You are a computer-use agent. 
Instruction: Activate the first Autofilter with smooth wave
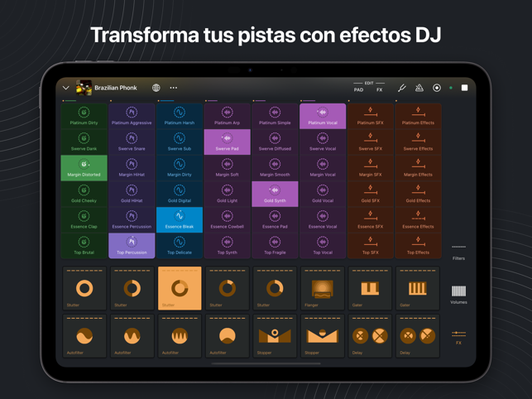point(84,336)
